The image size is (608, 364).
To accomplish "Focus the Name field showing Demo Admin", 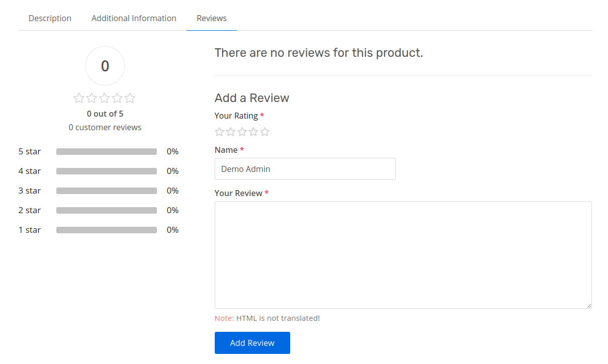I will tap(305, 169).
